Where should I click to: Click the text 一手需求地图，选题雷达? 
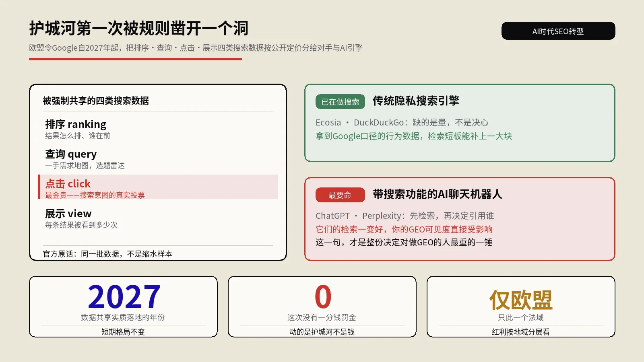coord(85,166)
